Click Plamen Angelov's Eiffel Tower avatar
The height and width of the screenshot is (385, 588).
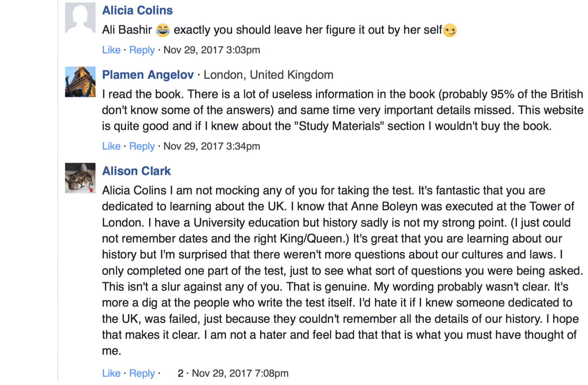pos(80,82)
